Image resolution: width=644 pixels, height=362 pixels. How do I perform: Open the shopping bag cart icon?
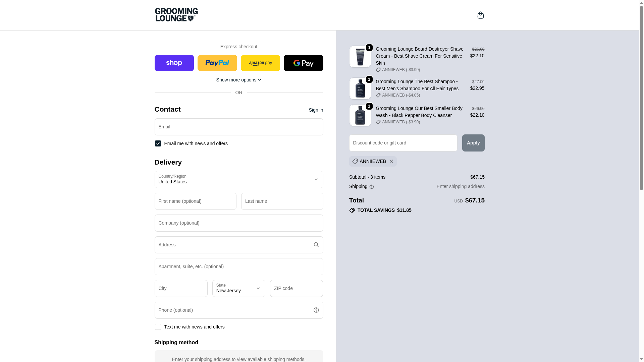tap(480, 15)
